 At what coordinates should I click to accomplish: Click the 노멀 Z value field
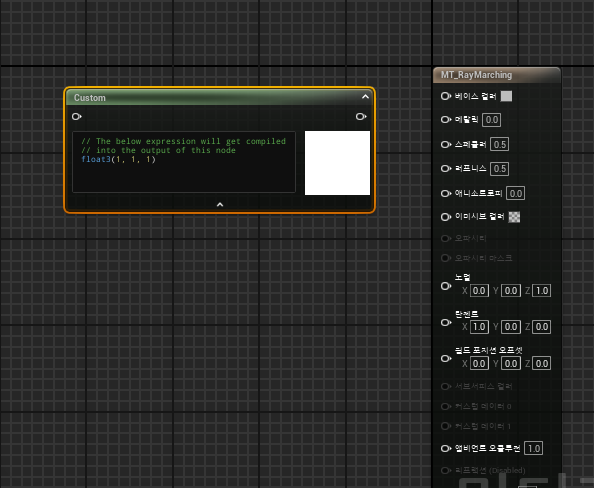[542, 291]
